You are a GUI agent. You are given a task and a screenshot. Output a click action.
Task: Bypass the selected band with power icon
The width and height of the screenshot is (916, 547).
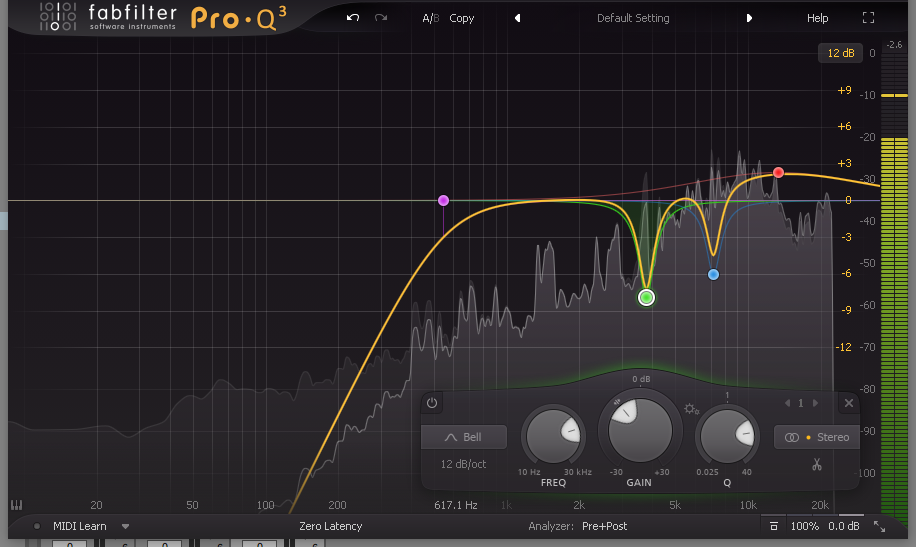click(x=432, y=403)
